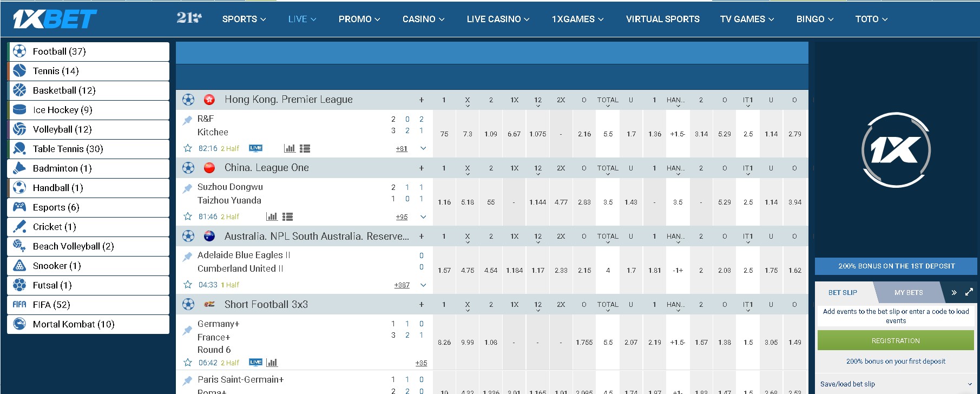Open the Futsal ball icon
Viewport: 980px width, 394px height.
pyautogui.click(x=19, y=285)
